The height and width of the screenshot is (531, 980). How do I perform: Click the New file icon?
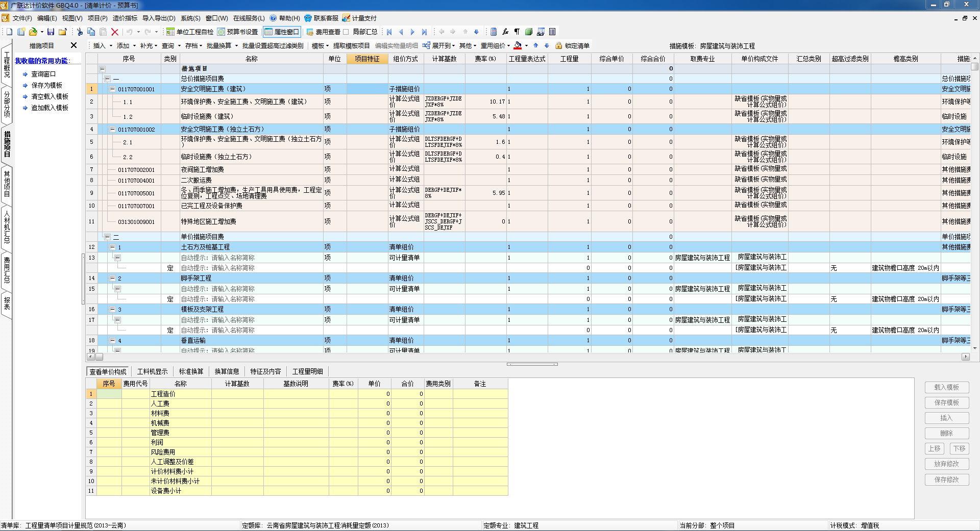(x=9, y=32)
